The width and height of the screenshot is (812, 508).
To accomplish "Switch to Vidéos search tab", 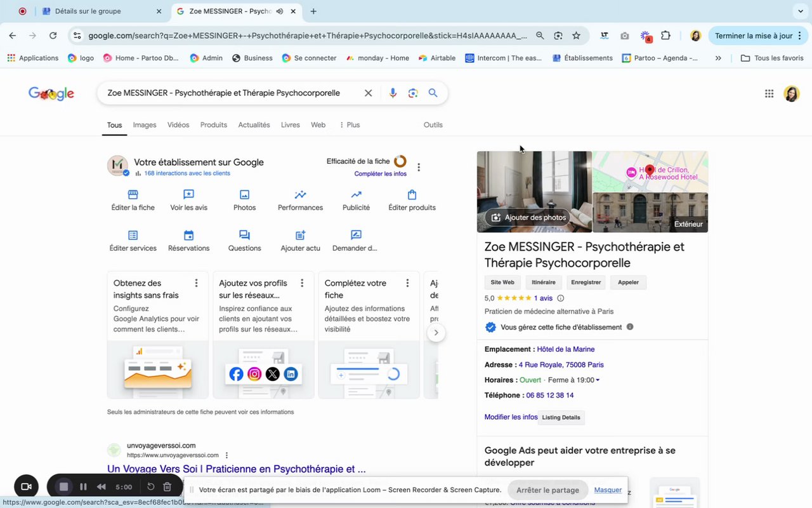I will click(x=178, y=125).
